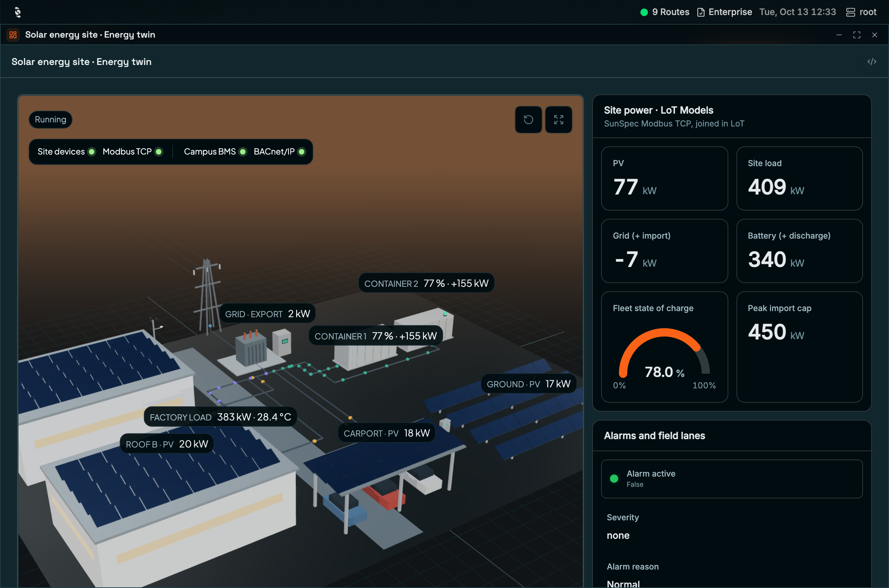Image resolution: width=889 pixels, height=588 pixels.
Task: Select the GROUND · PV 17 kW label
Action: pos(529,384)
